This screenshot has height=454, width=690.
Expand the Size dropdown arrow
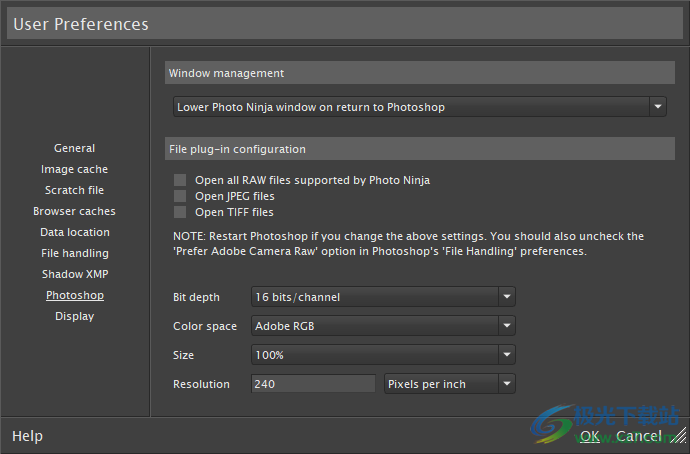coord(506,355)
